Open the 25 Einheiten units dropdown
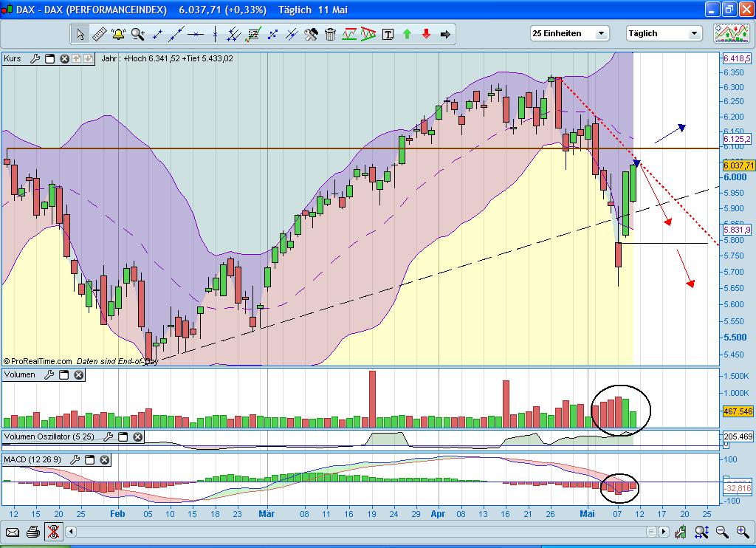This screenshot has width=756, height=548. tap(570, 33)
